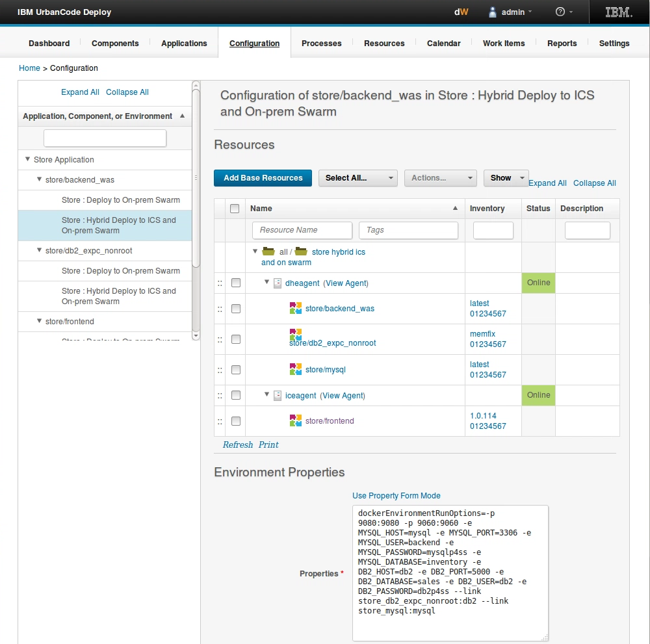Viewport: 650px width, 644px height.
Task: Collapse the dheagent resource group
Action: click(267, 282)
